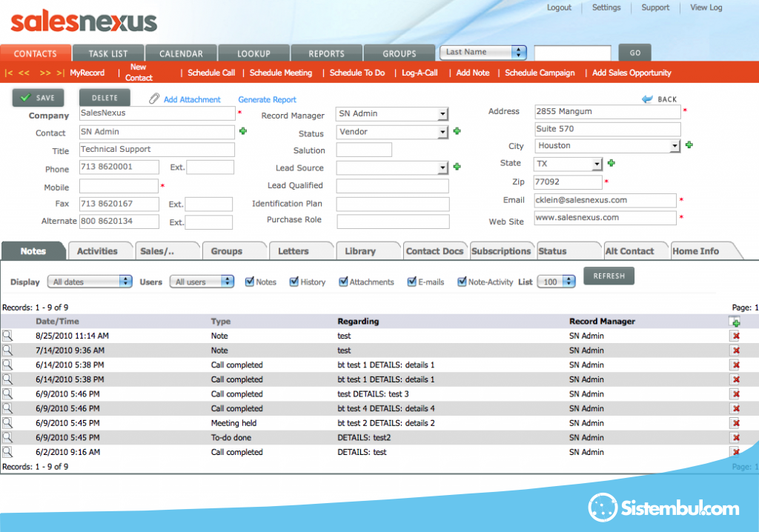Click the paperclip attachment icon
This screenshot has height=532, width=759.
[x=154, y=99]
